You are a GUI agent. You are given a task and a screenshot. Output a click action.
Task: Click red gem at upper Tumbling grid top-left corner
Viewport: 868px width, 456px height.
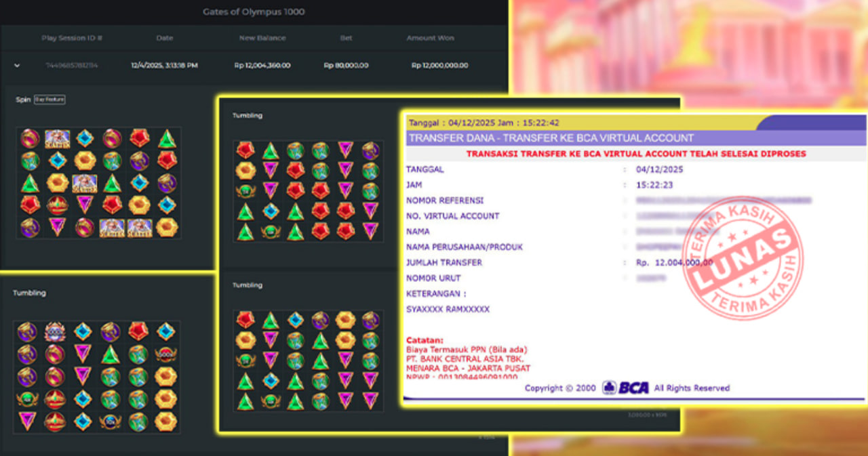click(x=245, y=150)
